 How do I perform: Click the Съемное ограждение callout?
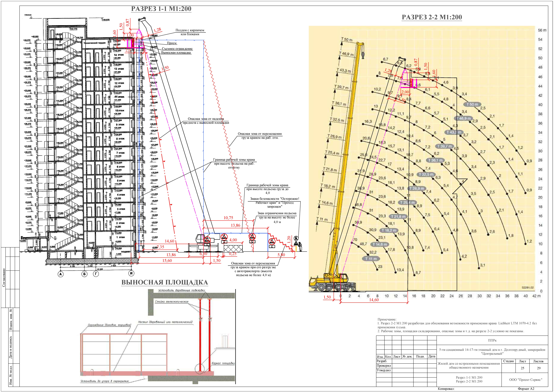click(x=177, y=49)
